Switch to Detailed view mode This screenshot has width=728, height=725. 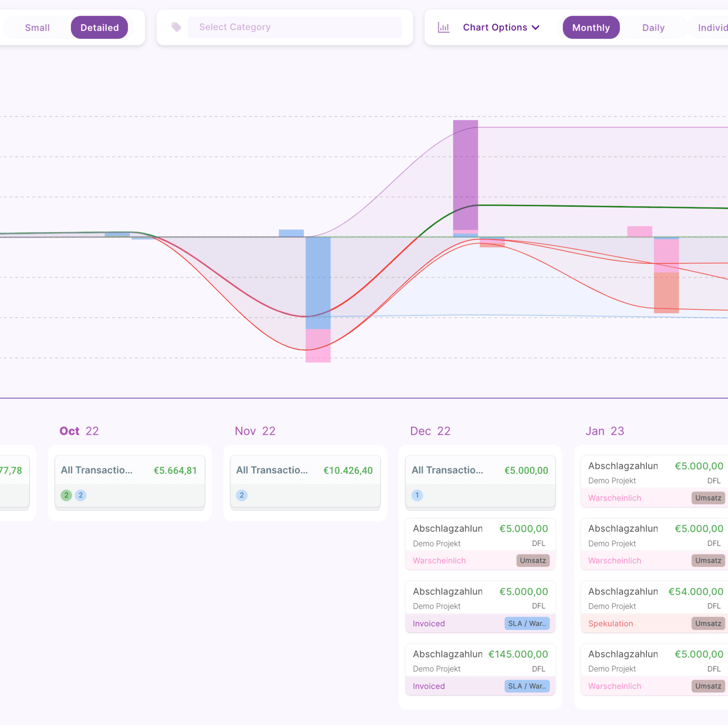pos(100,27)
